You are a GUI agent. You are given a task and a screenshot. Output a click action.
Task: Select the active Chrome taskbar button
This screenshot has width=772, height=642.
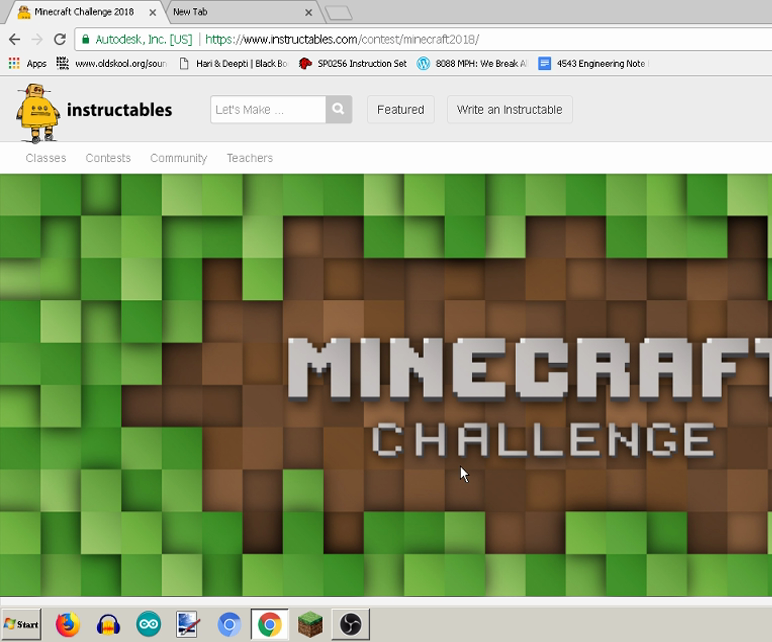point(269,625)
